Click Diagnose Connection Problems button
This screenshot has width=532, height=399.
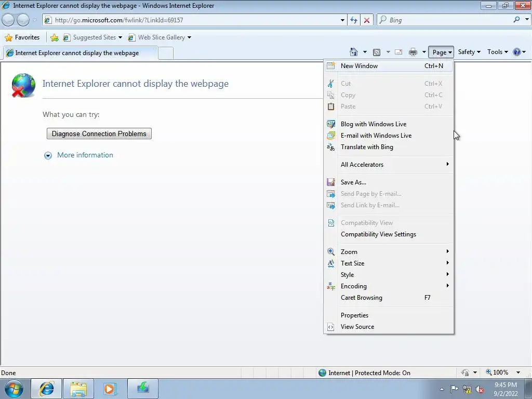(x=99, y=134)
